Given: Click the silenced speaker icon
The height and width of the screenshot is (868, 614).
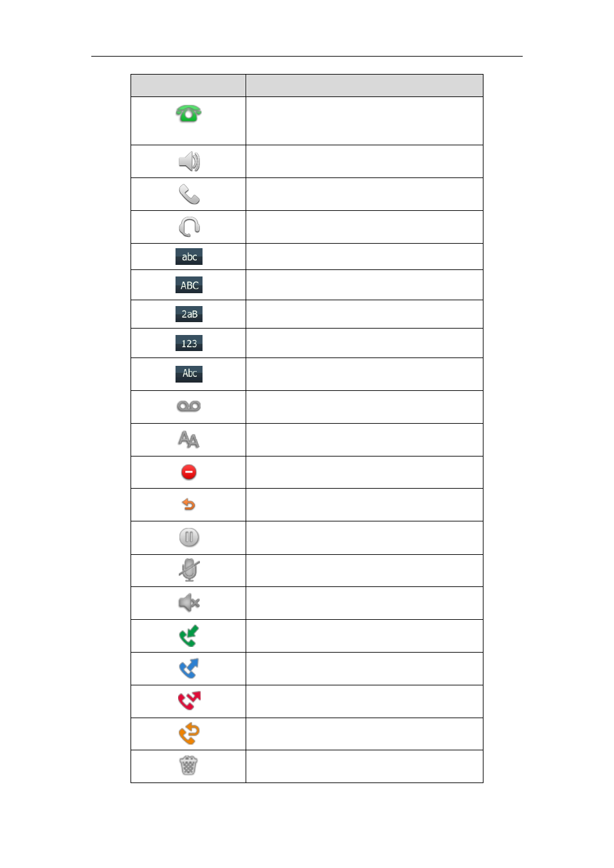Looking at the screenshot, I should coord(189,603).
